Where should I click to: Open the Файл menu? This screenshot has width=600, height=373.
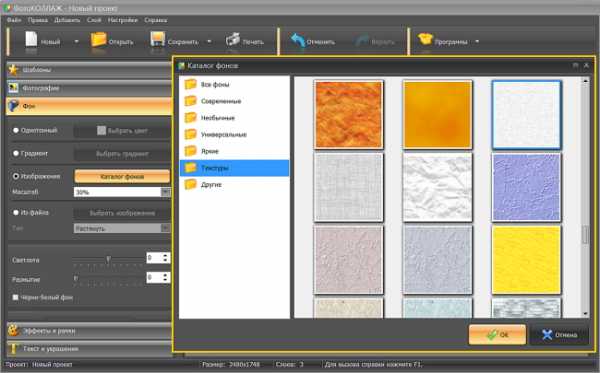point(14,20)
